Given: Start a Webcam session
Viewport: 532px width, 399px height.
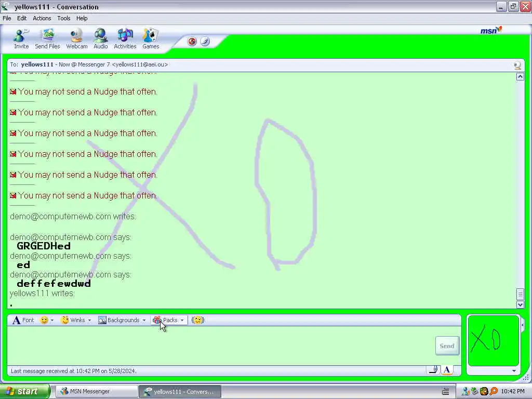Looking at the screenshot, I should 77,39.
